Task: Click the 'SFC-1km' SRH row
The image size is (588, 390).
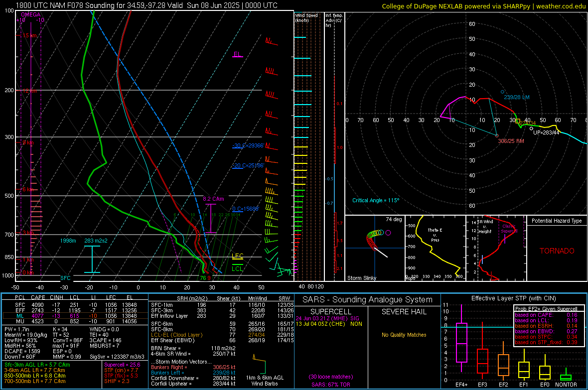Action: pos(222,305)
